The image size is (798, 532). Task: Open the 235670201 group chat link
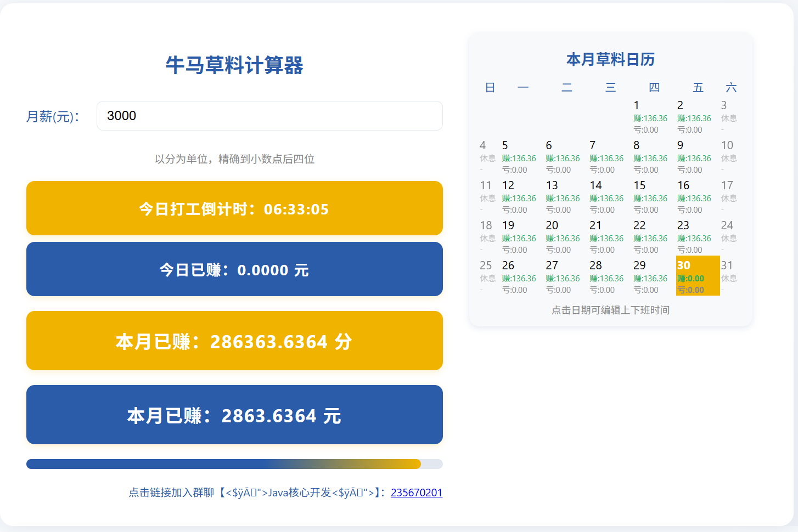(416, 493)
